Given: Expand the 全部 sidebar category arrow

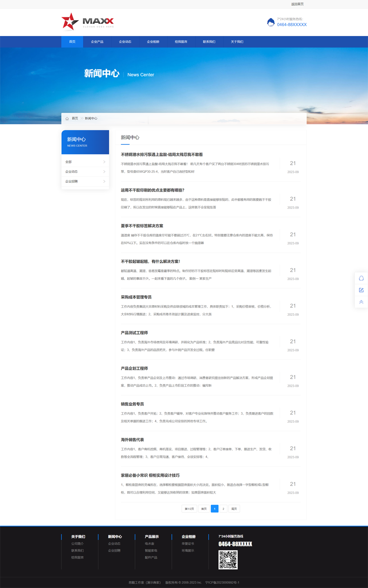Looking at the screenshot, I should [104, 162].
